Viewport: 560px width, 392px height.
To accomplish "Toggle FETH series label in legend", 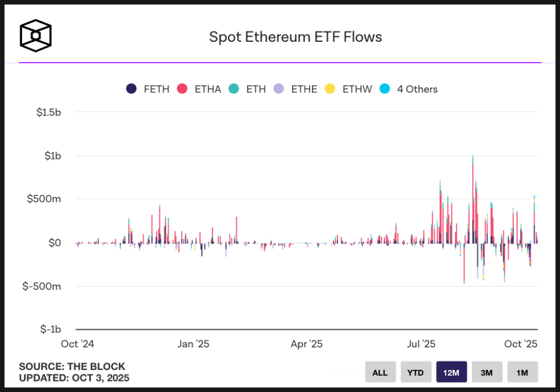I will click(156, 89).
